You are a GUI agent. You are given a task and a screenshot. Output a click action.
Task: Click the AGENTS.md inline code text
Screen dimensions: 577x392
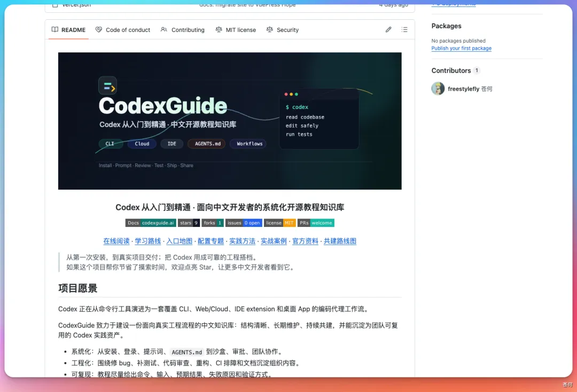coord(187,352)
